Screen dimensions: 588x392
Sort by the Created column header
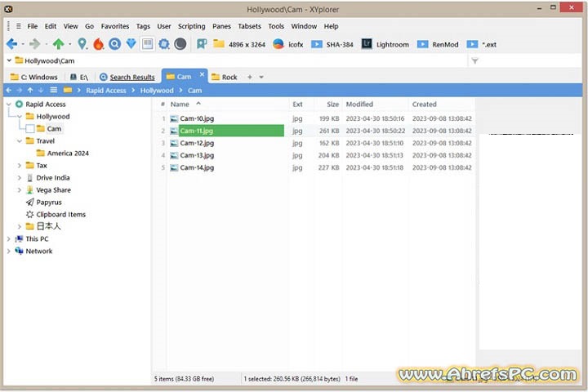(x=442, y=105)
